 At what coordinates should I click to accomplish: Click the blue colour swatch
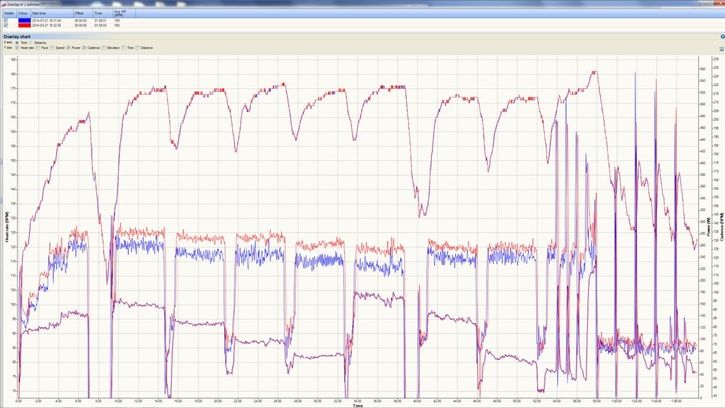point(23,20)
